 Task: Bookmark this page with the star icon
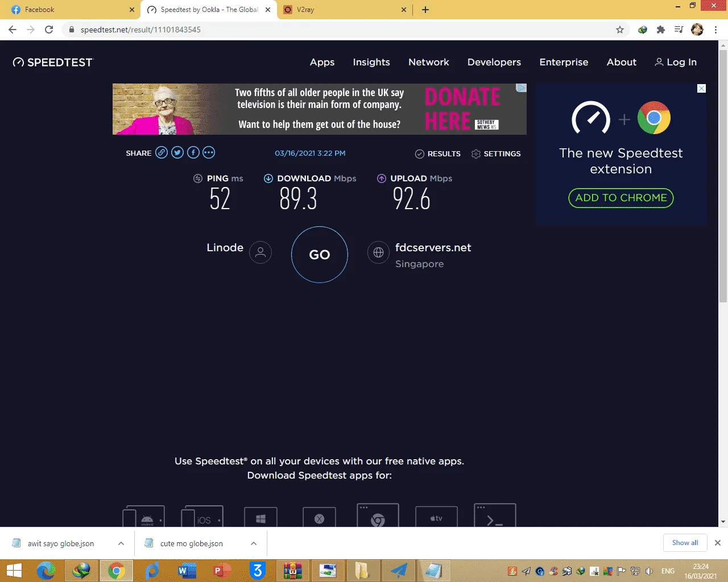tap(620, 30)
